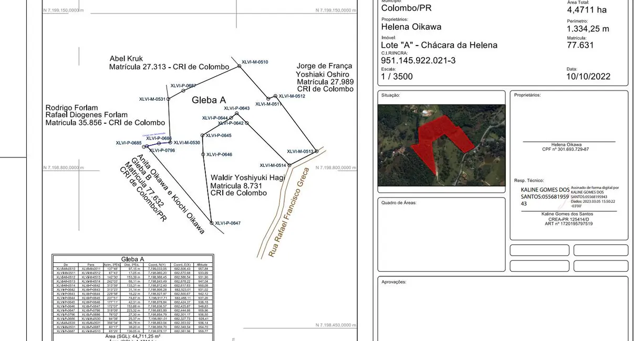Click the Aprovações heading
The height and width of the screenshot is (341, 644).
[393, 282]
